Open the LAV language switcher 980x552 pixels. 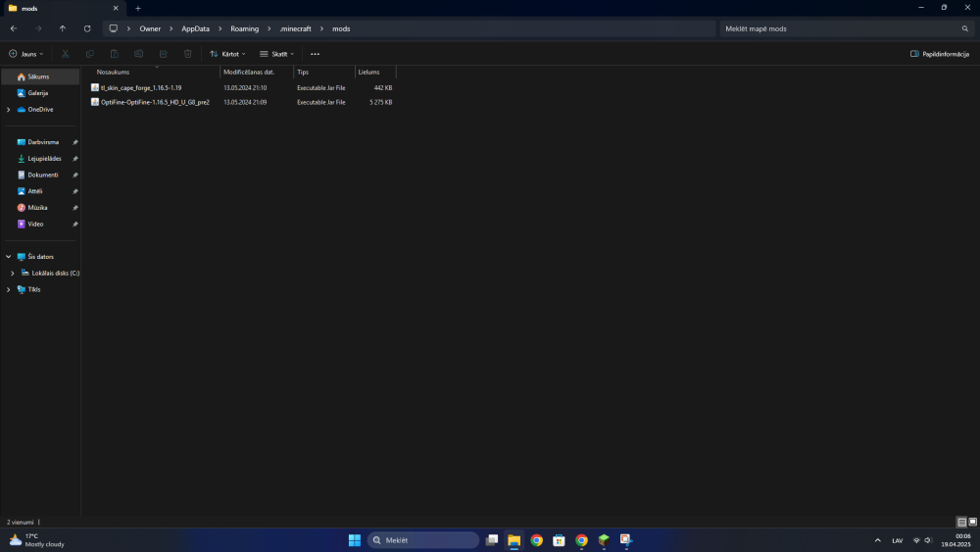(898, 540)
